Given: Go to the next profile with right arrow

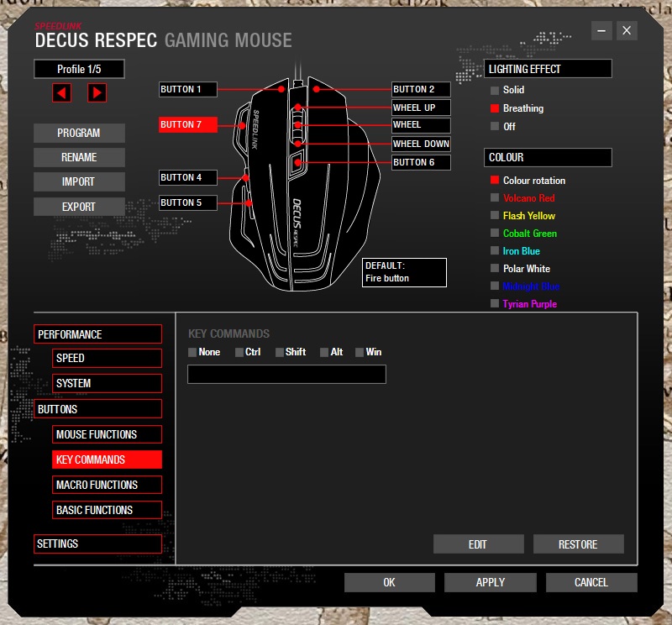Looking at the screenshot, I should pyautogui.click(x=97, y=93).
